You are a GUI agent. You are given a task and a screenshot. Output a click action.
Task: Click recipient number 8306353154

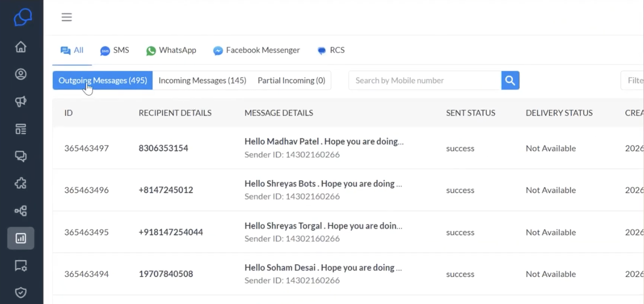[x=163, y=148]
